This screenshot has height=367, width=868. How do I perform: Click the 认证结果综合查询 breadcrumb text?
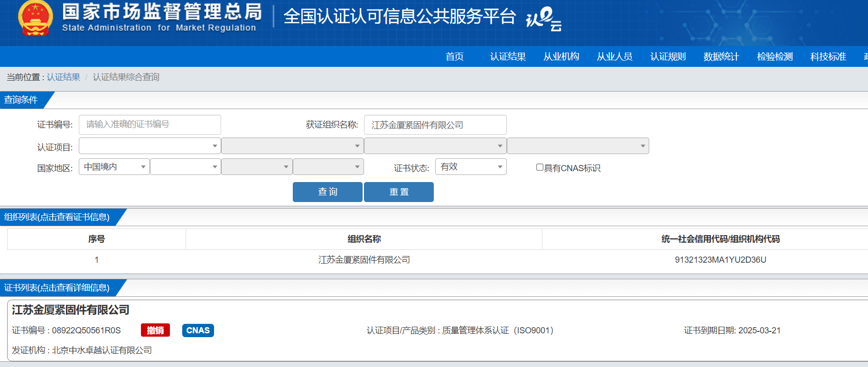pyautogui.click(x=126, y=77)
